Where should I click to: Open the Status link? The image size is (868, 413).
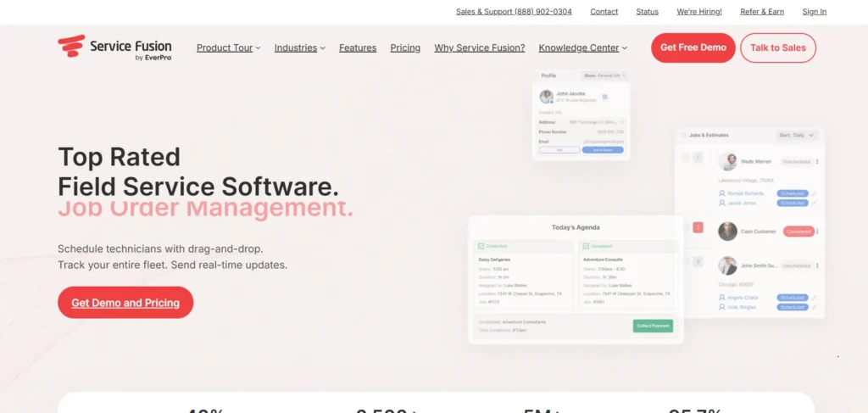[x=647, y=12]
